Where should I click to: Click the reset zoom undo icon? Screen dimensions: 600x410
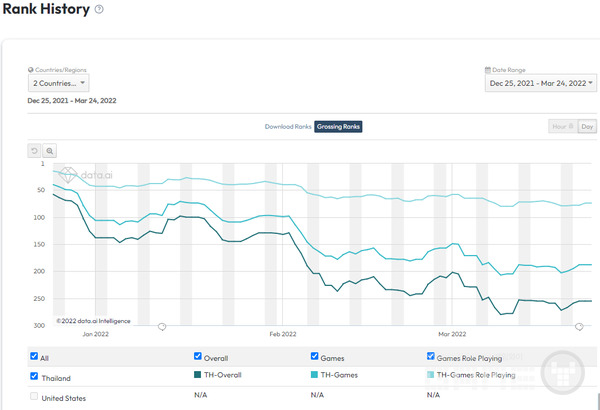tap(34, 149)
